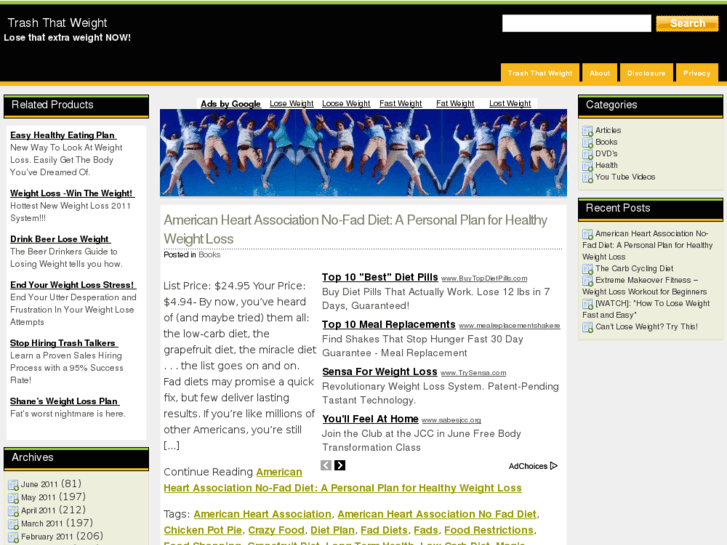Click the icon beside You Tube Videos
Screen dimensions: 727x545
coord(587,178)
